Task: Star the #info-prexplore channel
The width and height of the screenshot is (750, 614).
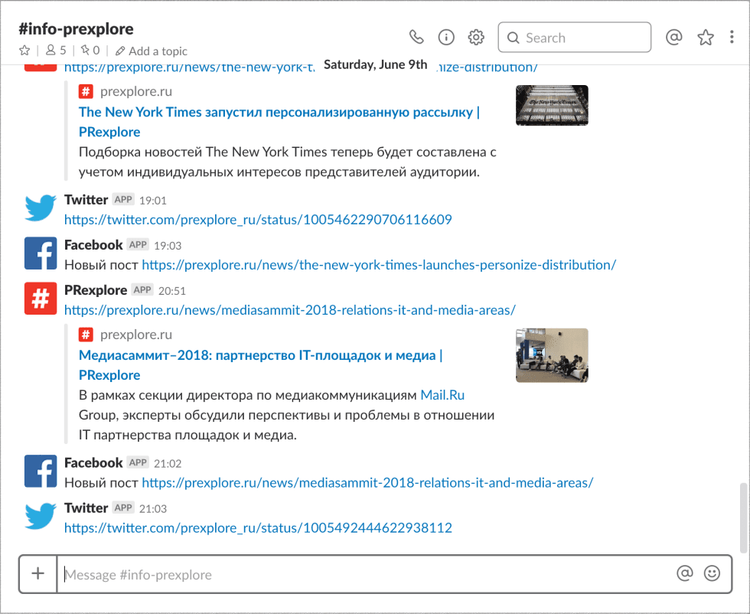Action: 24,50
